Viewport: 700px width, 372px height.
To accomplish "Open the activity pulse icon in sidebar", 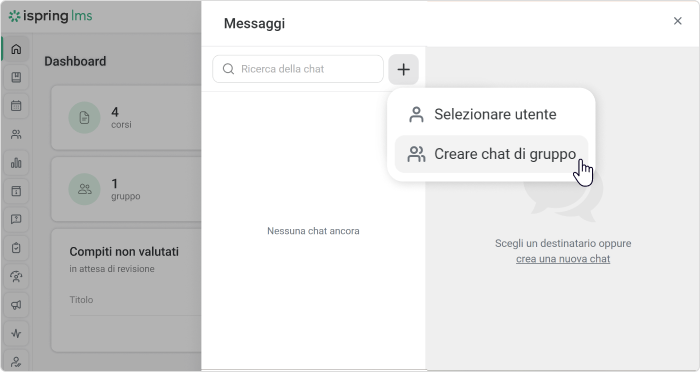I will pos(16,333).
